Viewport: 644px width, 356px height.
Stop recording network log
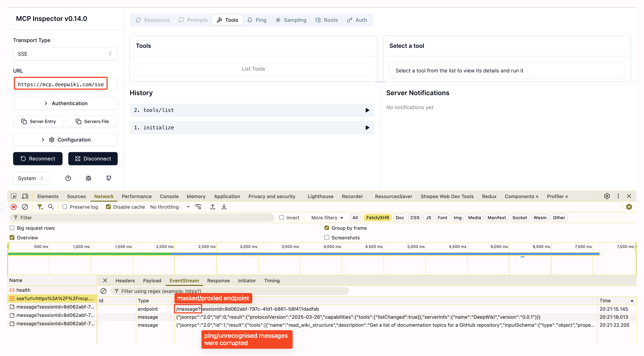(x=14, y=207)
